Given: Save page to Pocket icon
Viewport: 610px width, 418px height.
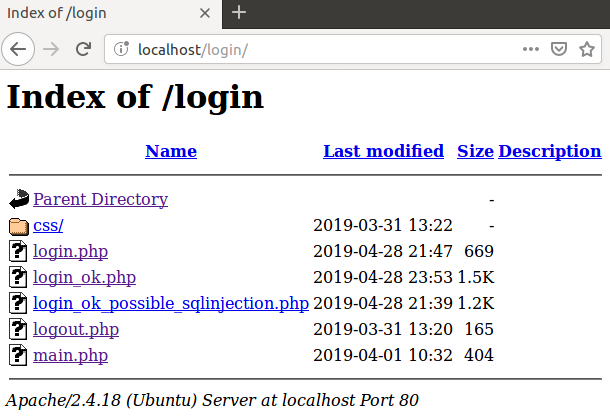Looking at the screenshot, I should pos(559,49).
